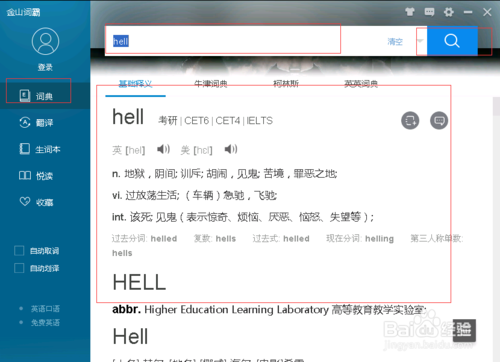Click the add-to-wordbook round icon

[410, 120]
